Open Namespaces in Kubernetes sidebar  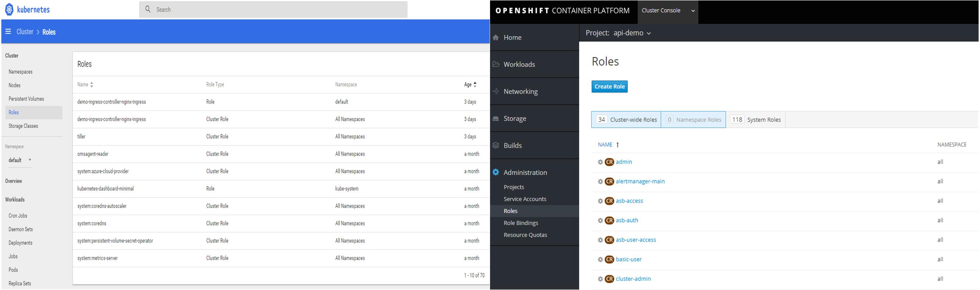pyautogui.click(x=20, y=72)
